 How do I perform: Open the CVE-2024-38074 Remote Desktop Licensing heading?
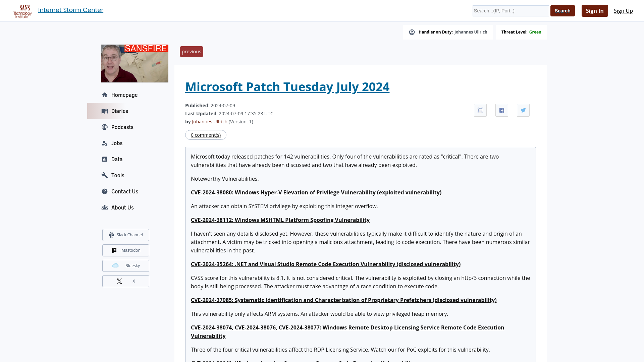coord(347,332)
